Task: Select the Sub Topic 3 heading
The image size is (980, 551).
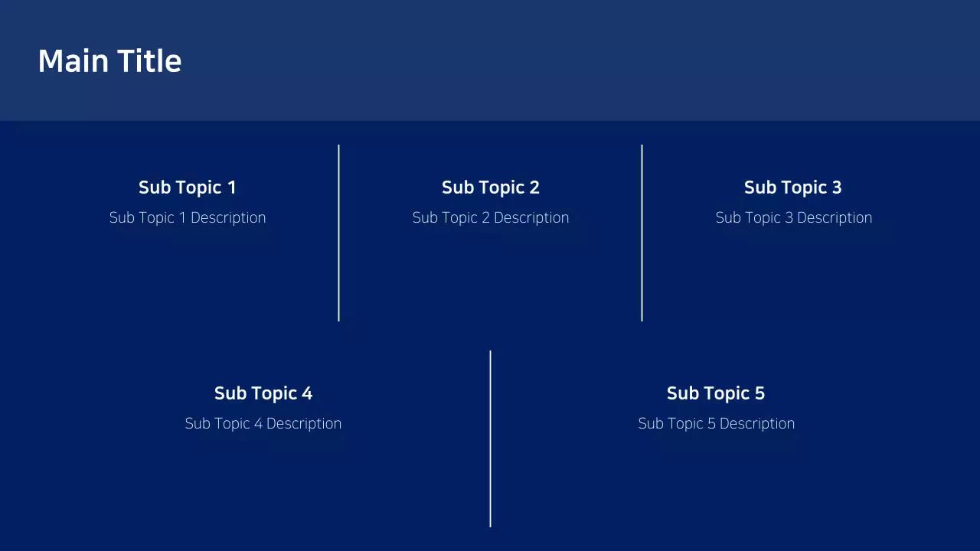Action: coord(792,187)
